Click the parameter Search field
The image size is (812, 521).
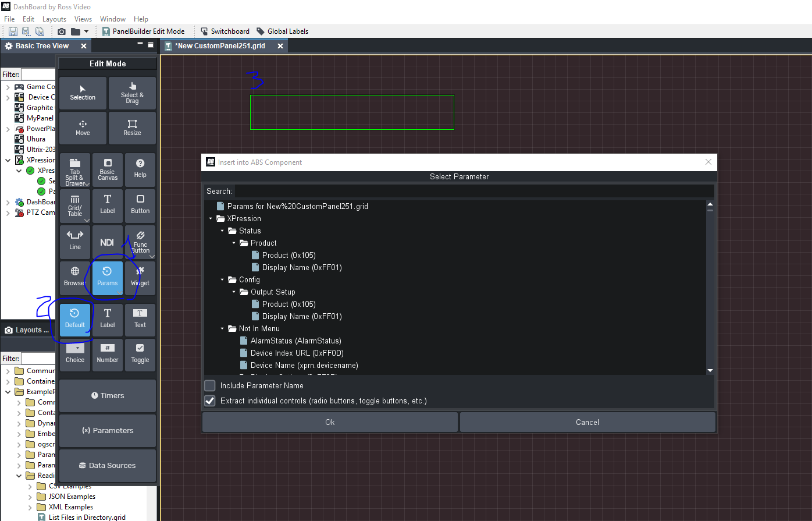[473, 191]
